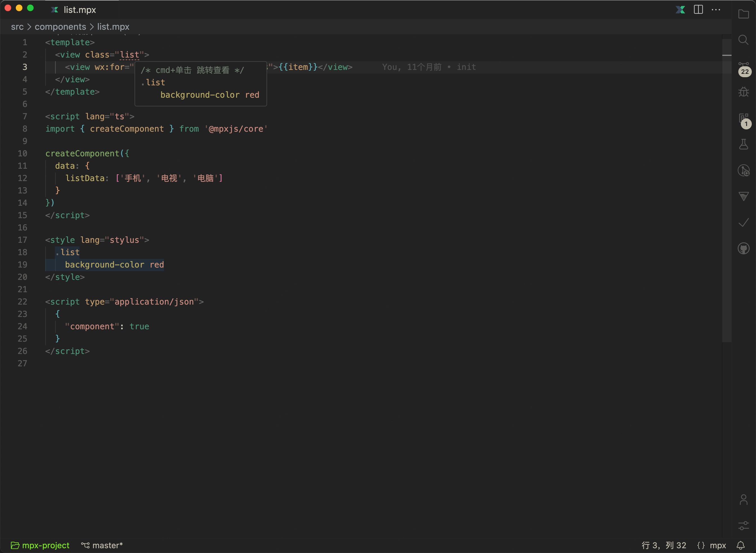Image resolution: width=756 pixels, height=553 pixels.
Task: Click the list.mpx breadcrumb segment
Action: [113, 27]
